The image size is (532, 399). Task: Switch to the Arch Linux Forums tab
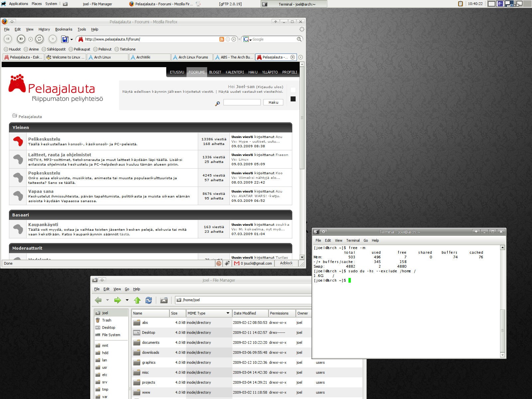tap(192, 57)
